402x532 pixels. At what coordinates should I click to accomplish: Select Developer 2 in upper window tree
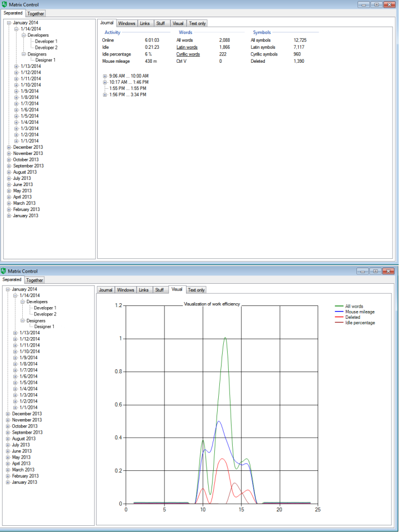click(x=46, y=48)
